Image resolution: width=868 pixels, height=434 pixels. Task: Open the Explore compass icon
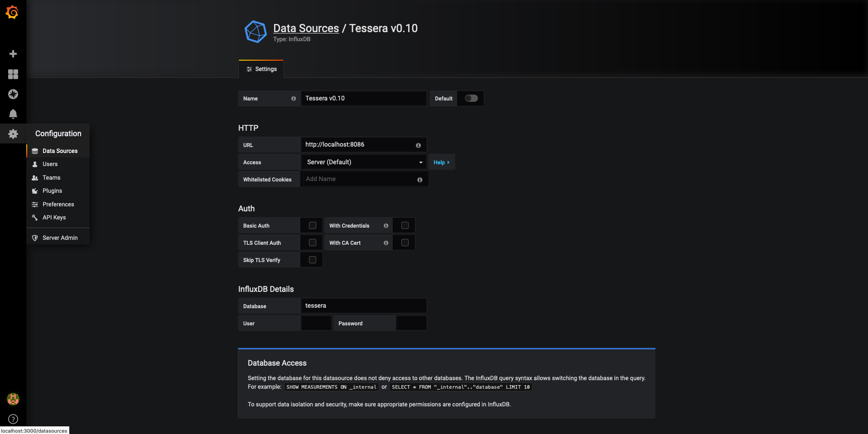click(x=13, y=94)
